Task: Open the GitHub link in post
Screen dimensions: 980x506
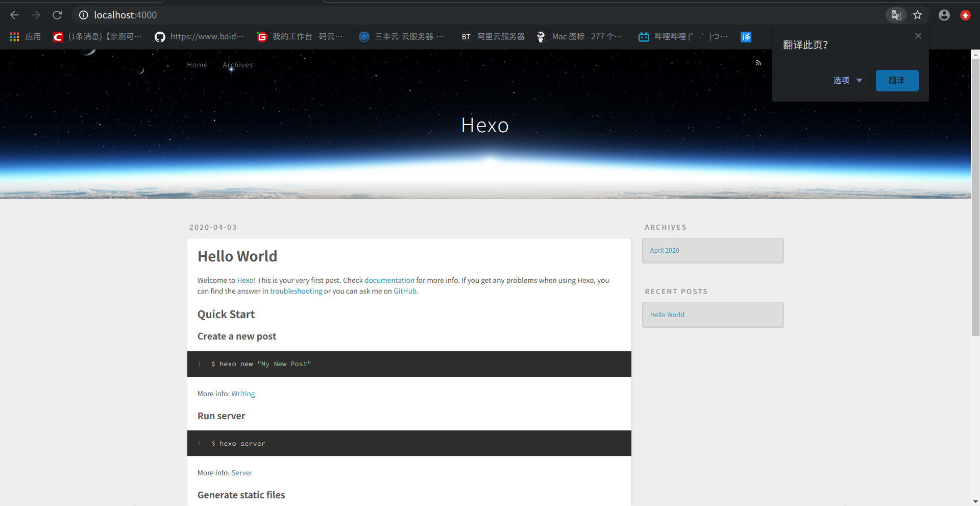Action: coord(405,291)
